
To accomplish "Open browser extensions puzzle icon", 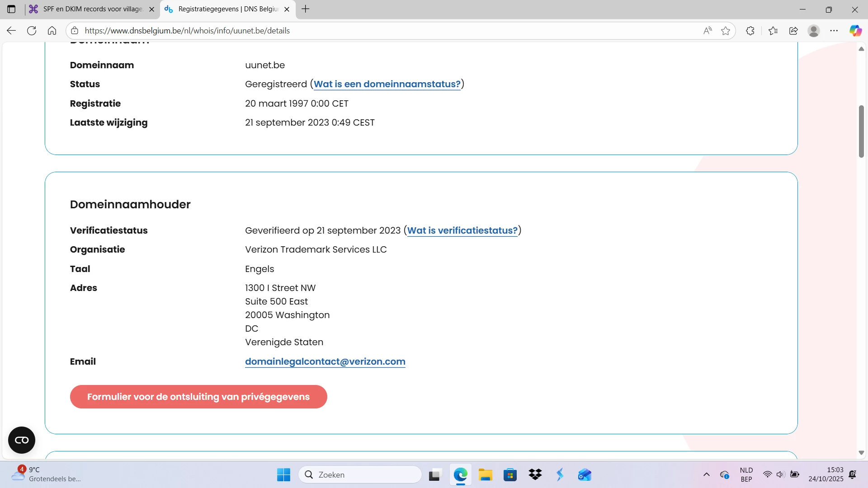I will point(750,31).
